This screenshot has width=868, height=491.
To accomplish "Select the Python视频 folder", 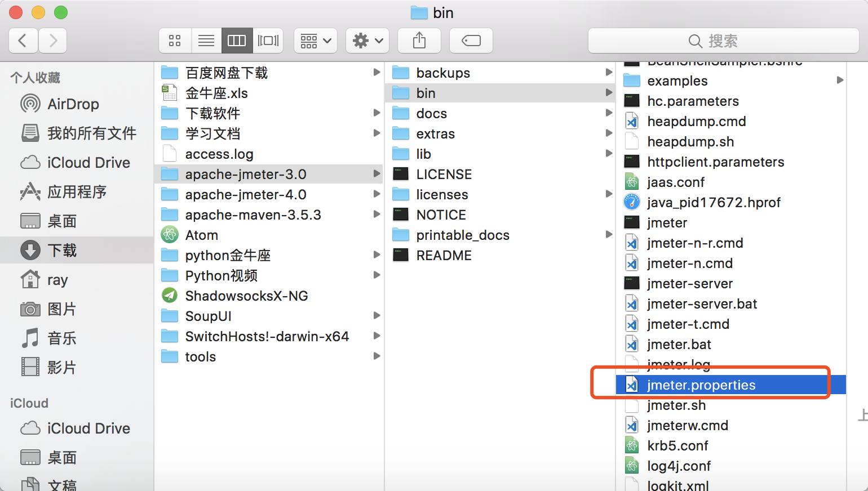I will click(x=269, y=275).
